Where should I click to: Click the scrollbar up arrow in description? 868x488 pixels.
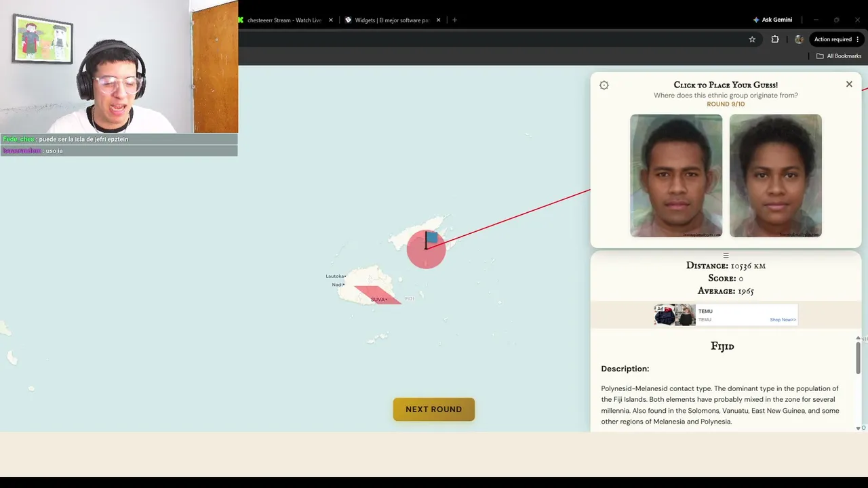coord(858,338)
